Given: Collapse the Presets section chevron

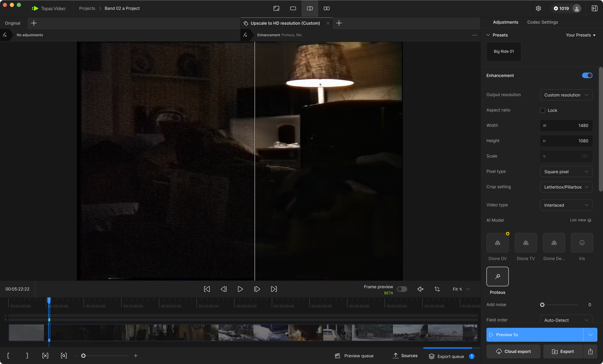Looking at the screenshot, I should 488,35.
